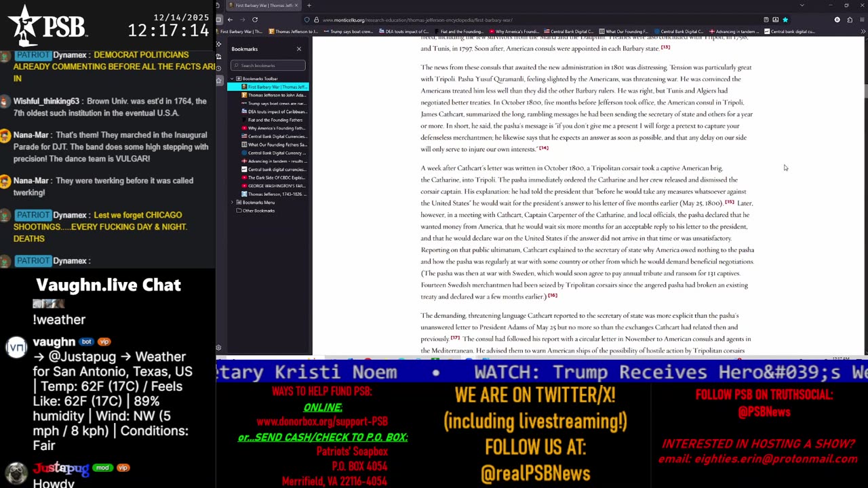Click the Justapug username in chat
This screenshot has height=488, width=868.
(x=62, y=468)
